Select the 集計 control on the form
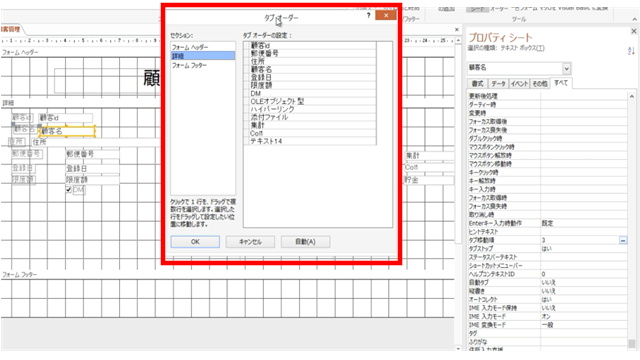The height and width of the screenshot is (360, 640). (429, 156)
